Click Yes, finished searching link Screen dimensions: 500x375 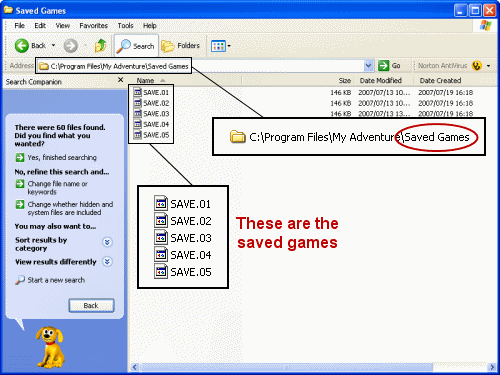[x=62, y=157]
